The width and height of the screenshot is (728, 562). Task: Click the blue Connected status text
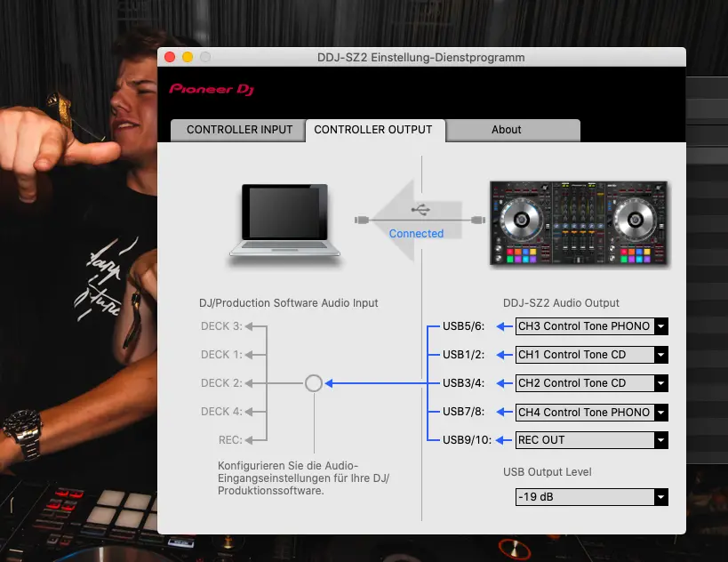(416, 234)
